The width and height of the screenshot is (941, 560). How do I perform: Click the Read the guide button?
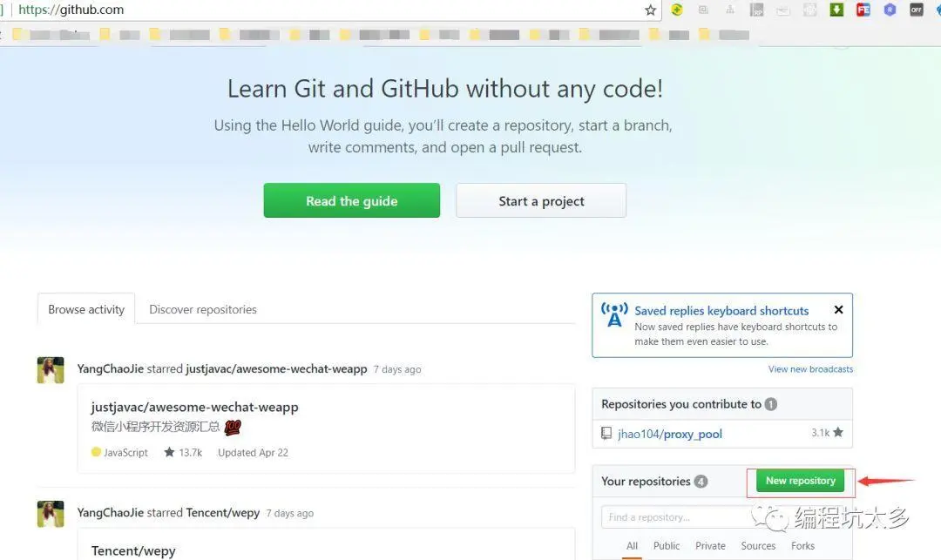[352, 201]
